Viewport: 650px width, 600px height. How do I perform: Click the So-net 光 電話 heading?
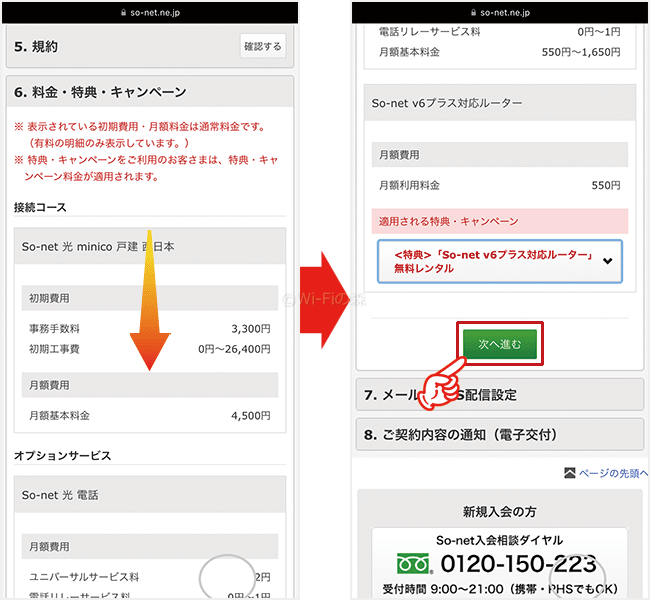point(150,495)
